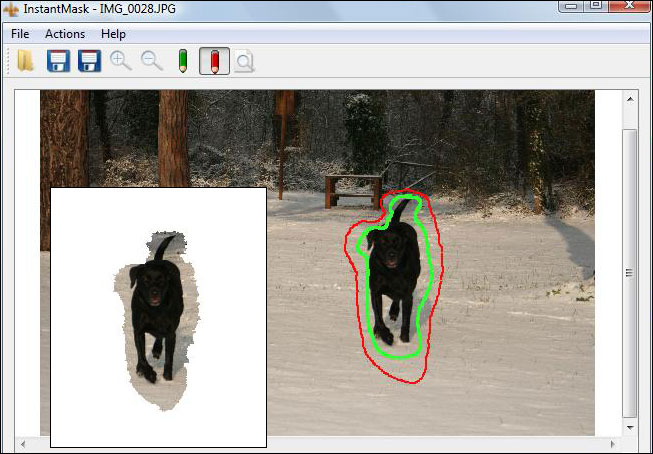Click the vertical scrollbar up arrow
653x454 pixels.
[x=629, y=99]
